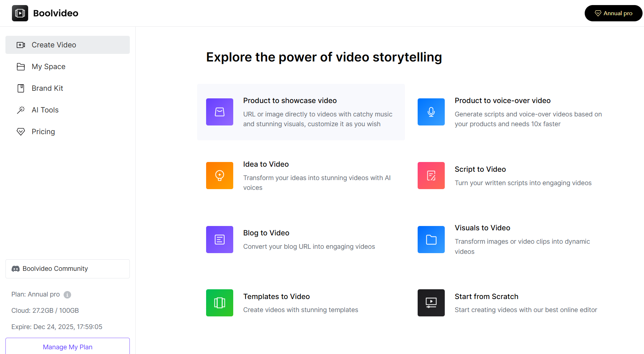
Task: Click the blue folder Visuals to Video icon
Action: click(431, 239)
